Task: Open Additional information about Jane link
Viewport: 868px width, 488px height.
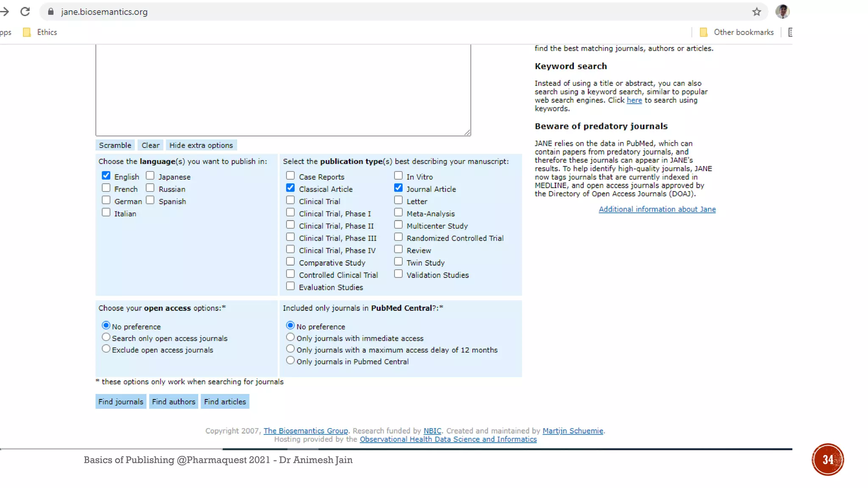Action: pyautogui.click(x=657, y=209)
